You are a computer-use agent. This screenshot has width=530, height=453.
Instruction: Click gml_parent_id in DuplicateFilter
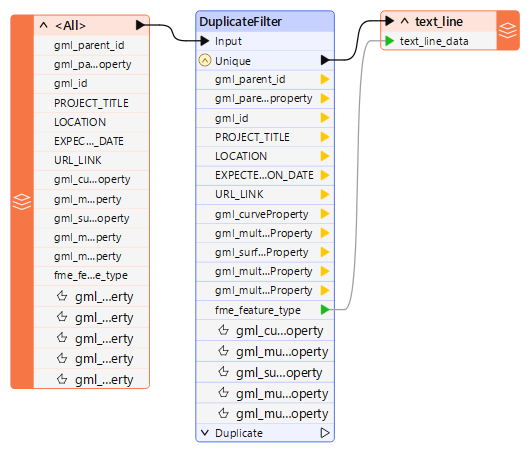coord(250,79)
